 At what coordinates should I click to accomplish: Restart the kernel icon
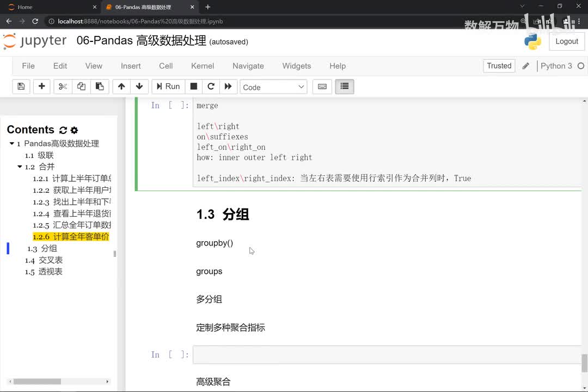(x=211, y=87)
